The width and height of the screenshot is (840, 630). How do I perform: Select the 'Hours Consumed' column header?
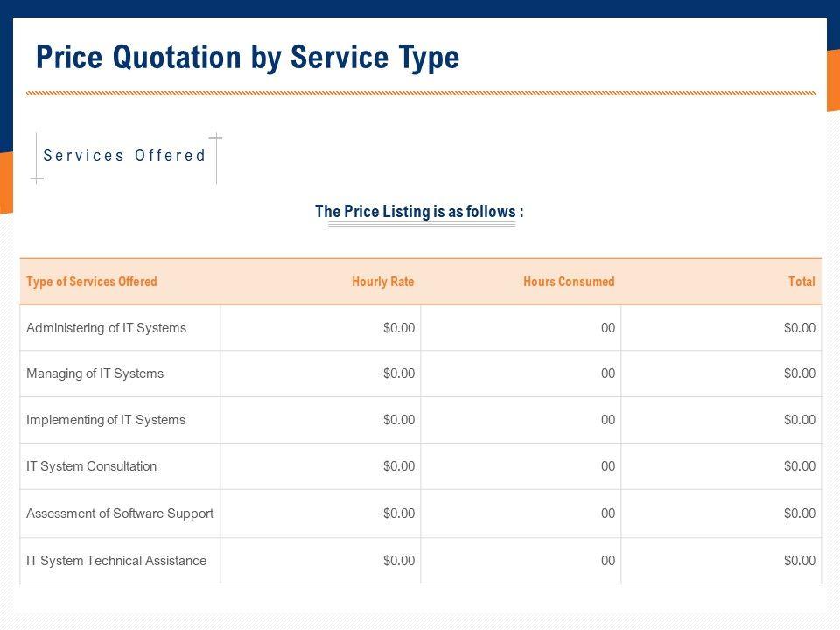tap(569, 282)
